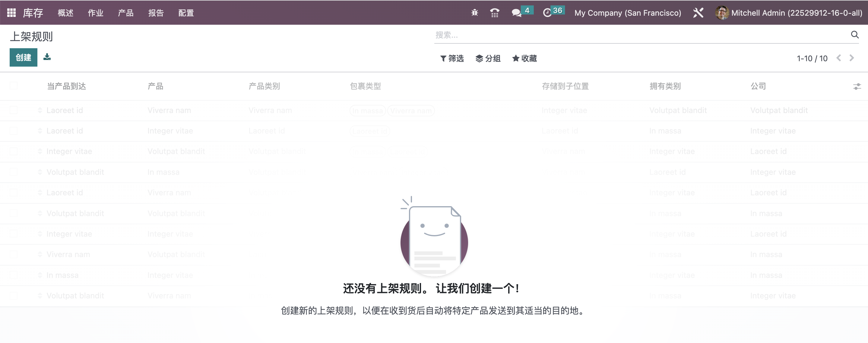This screenshot has height=343, width=868.
Task: Open the Mitchell Admin user menu
Action: [788, 13]
